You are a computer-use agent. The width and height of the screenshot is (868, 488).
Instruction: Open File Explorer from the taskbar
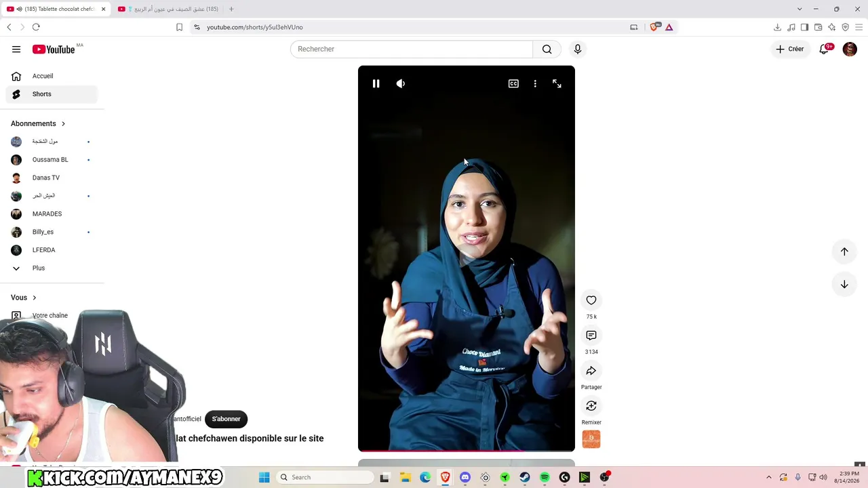click(x=406, y=477)
